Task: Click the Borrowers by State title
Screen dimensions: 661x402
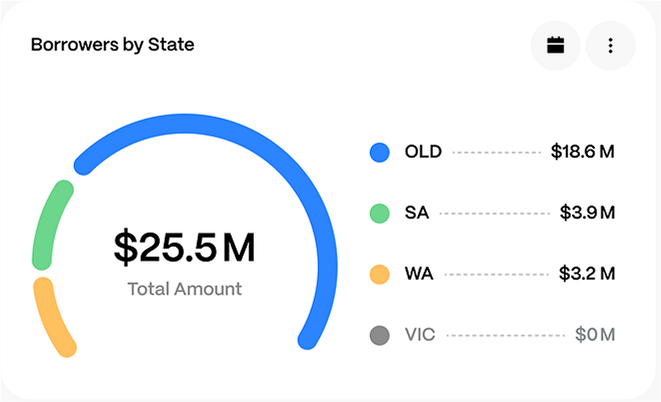Action: (x=112, y=45)
